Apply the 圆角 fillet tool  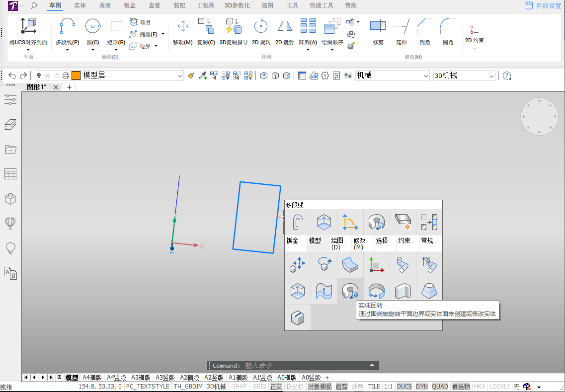coord(448,26)
